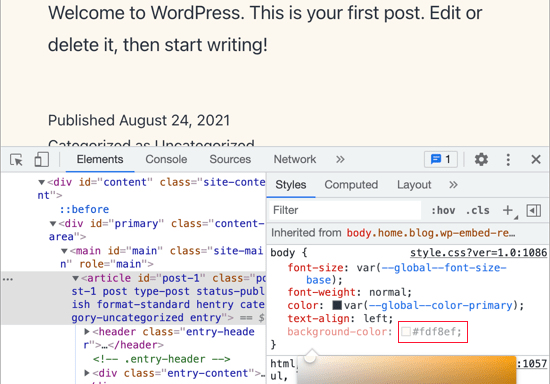Activate the inspect element picker icon

tap(16, 160)
